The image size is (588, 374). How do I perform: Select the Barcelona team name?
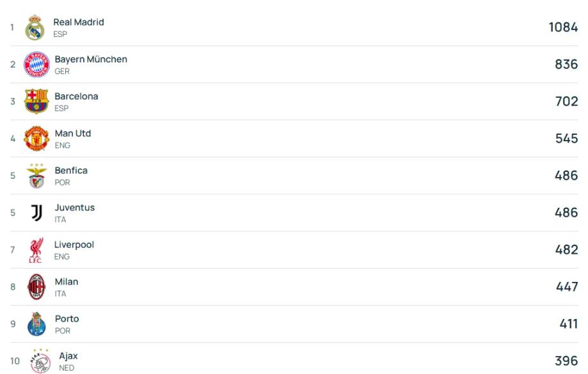pyautogui.click(x=76, y=97)
